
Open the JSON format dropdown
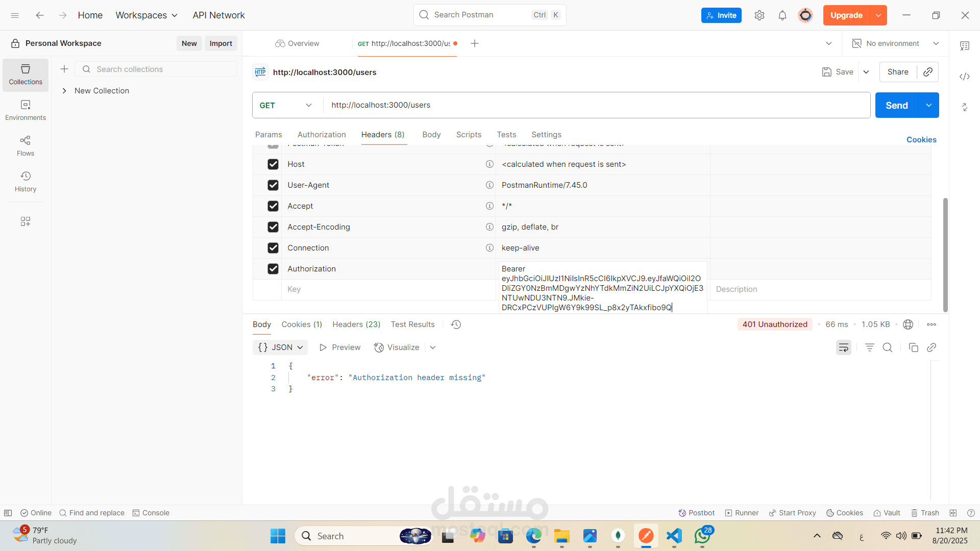(280, 347)
